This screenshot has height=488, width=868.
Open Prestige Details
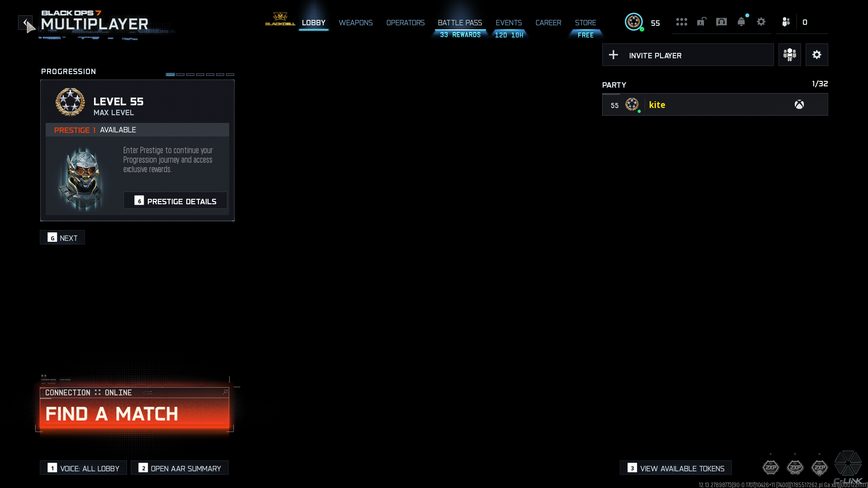point(175,201)
